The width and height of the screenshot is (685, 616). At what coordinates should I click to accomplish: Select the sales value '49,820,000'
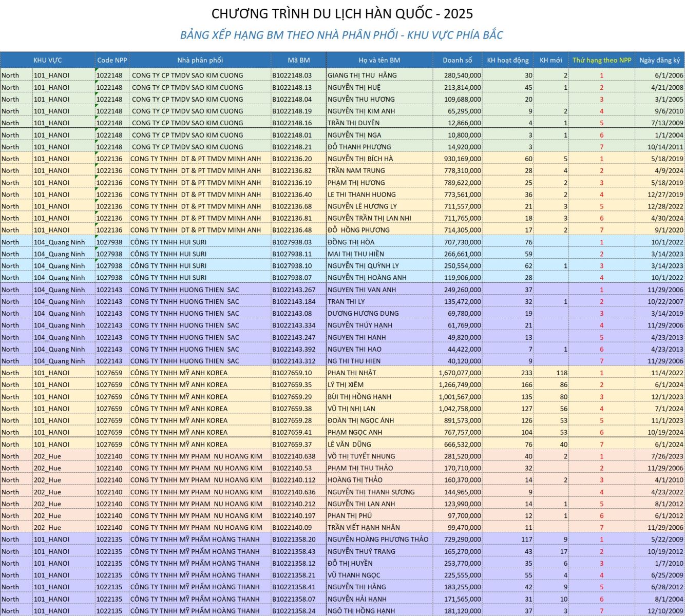click(x=464, y=337)
